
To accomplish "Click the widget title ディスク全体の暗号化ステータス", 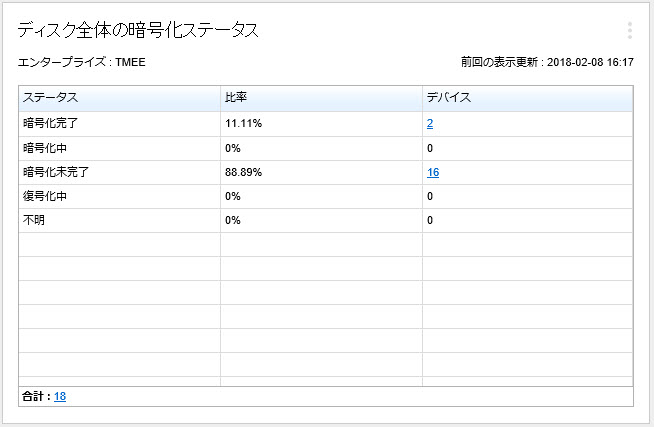I will (x=139, y=30).
